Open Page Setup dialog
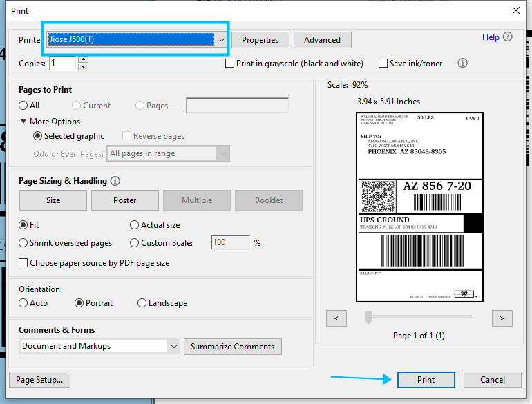 tap(39, 380)
